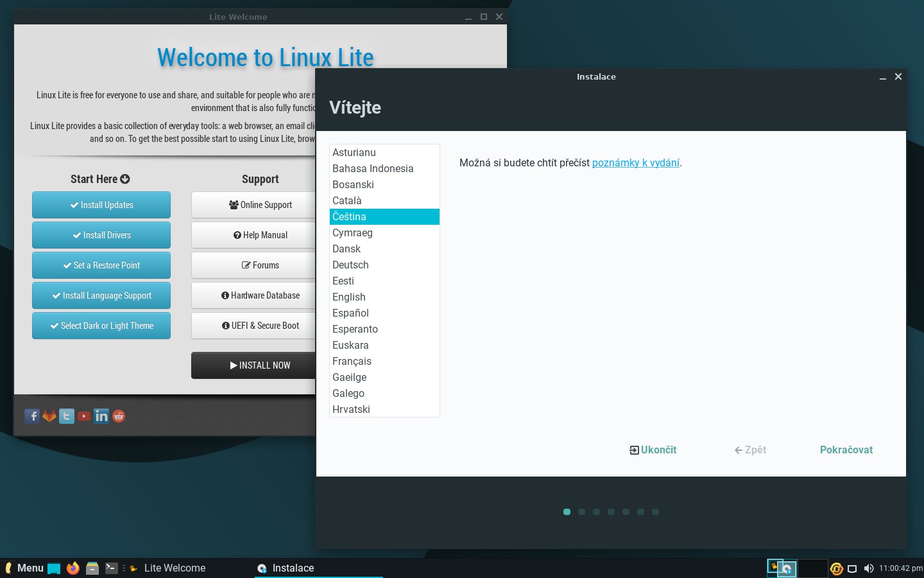Launch Firefox from the taskbar
The image size is (924, 578).
click(x=73, y=568)
